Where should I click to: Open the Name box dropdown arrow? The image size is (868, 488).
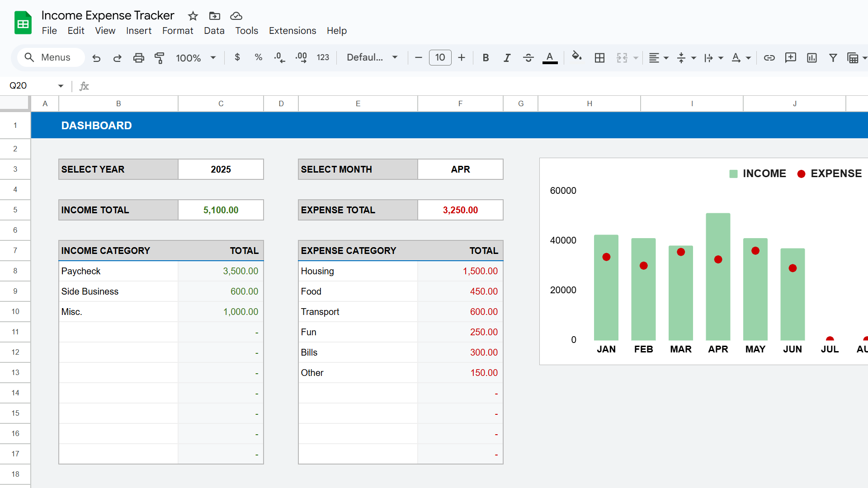coord(61,86)
